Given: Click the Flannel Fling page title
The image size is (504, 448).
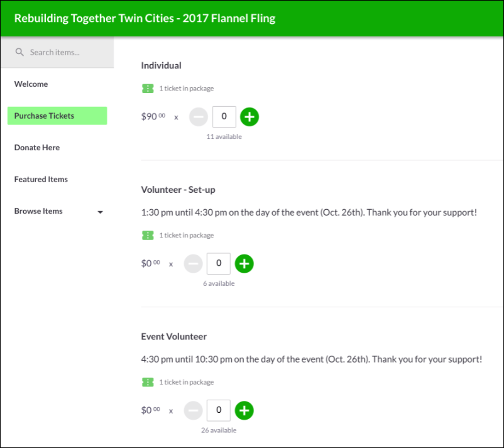Looking at the screenshot, I should click(x=145, y=18).
